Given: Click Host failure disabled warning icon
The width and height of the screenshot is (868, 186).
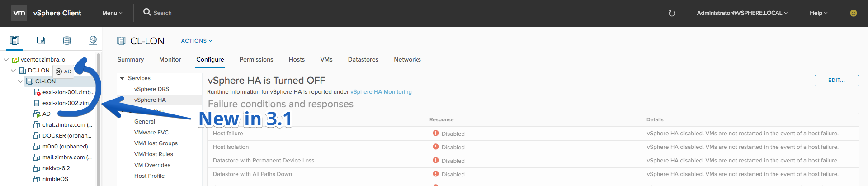Looking at the screenshot, I should (x=436, y=133).
